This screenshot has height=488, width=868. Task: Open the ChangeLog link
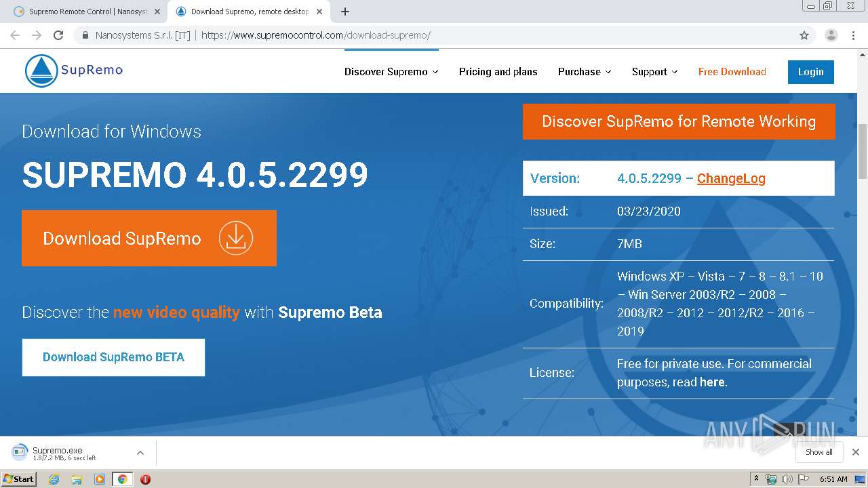coord(731,178)
